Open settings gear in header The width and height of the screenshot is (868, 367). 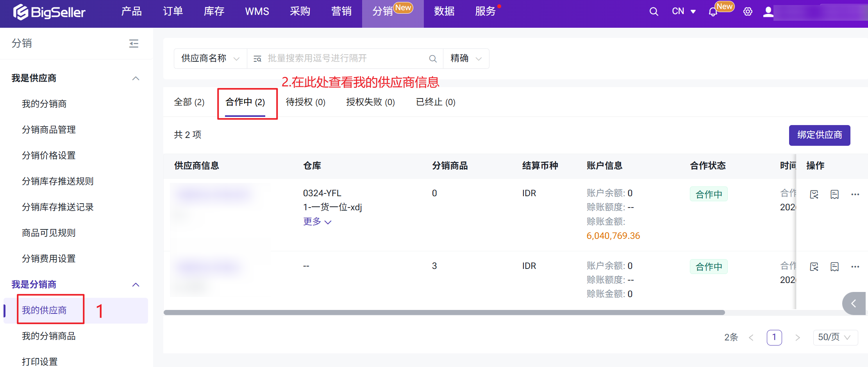pos(748,12)
